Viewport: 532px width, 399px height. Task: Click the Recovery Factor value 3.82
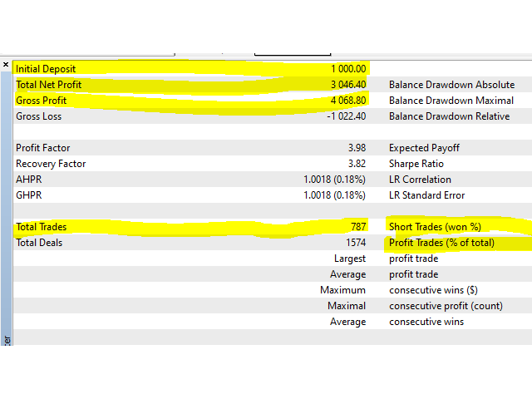tap(356, 164)
